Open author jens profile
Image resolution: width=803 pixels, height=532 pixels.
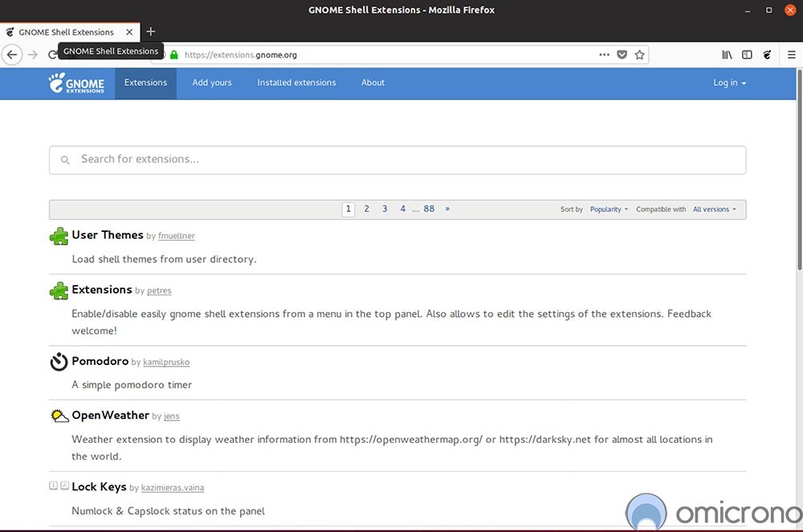click(x=172, y=416)
